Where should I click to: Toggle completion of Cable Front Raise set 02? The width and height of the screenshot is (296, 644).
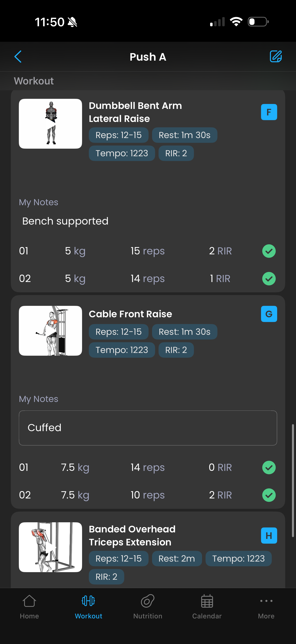(269, 495)
